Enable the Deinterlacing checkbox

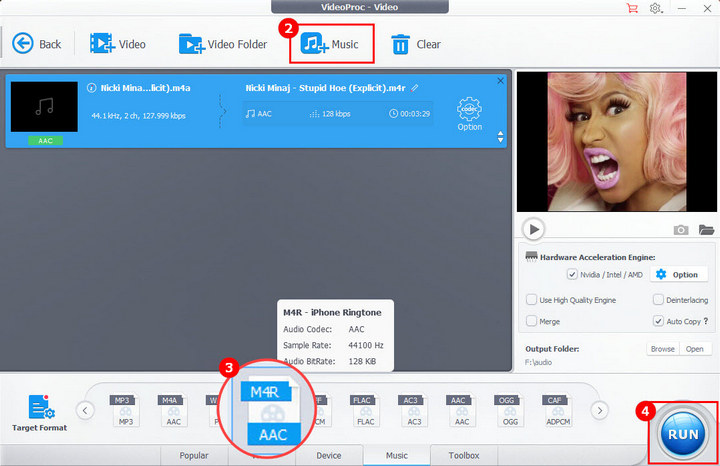tap(658, 300)
